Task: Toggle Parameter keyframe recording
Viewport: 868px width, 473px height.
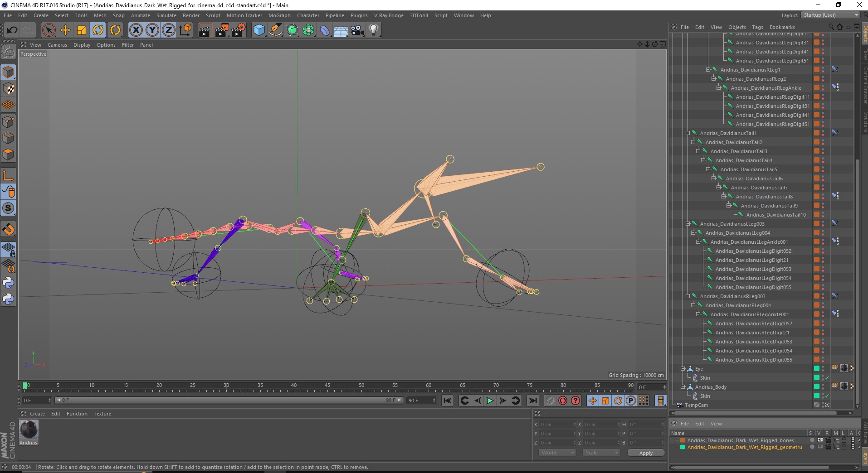Action: pos(631,401)
